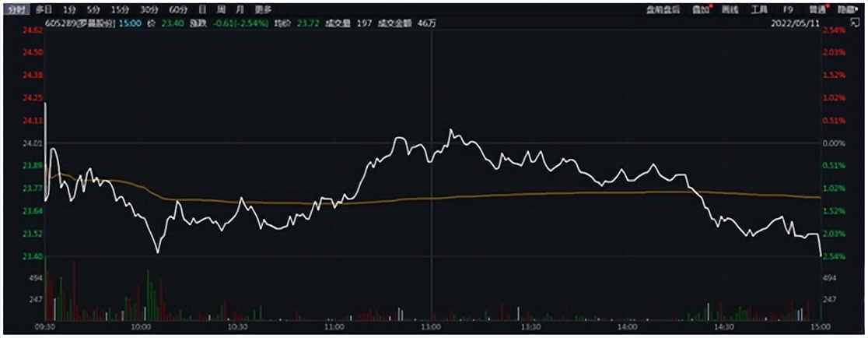Select the 15分 chart period
This screenshot has height=338, width=868.
pyautogui.click(x=119, y=9)
